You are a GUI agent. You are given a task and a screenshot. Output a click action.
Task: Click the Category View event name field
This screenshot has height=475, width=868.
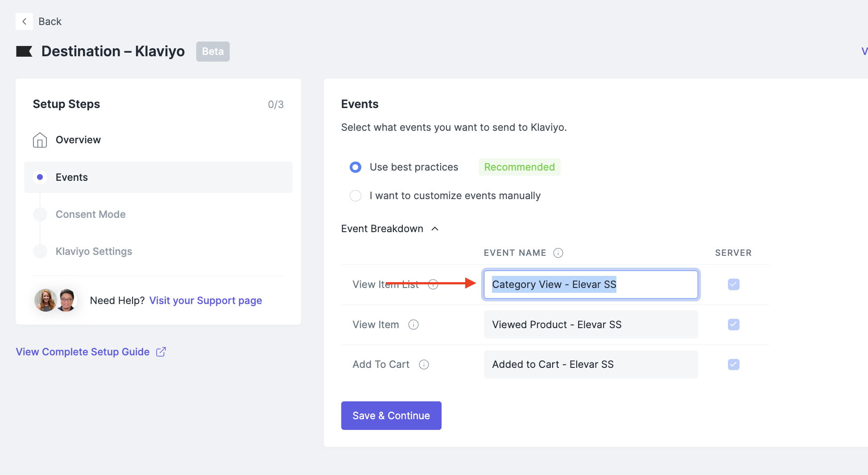point(590,284)
